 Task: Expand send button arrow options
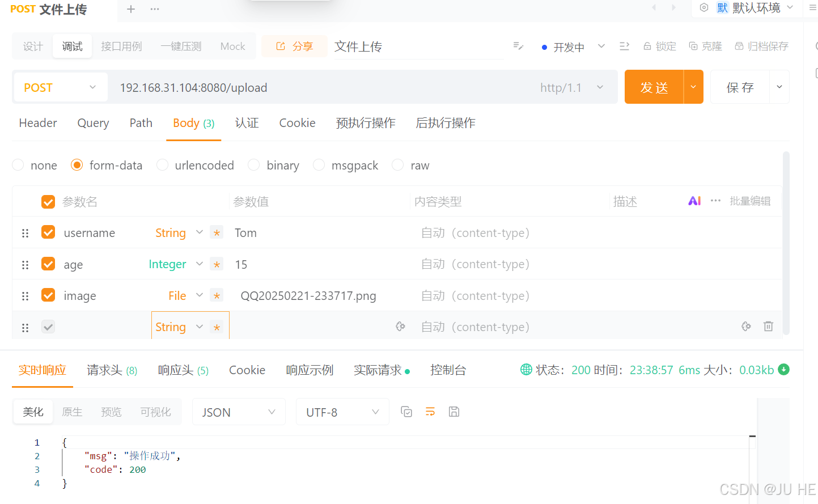click(x=693, y=87)
